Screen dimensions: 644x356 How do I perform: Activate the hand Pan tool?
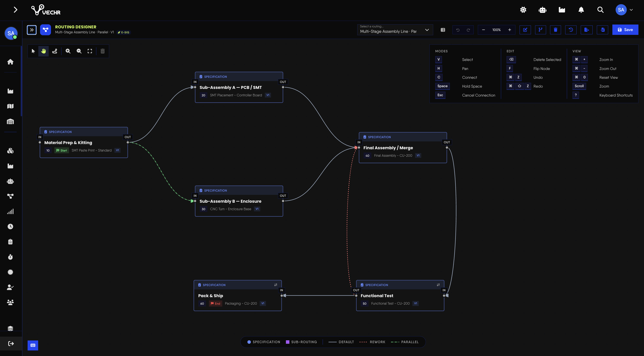pyautogui.click(x=44, y=51)
